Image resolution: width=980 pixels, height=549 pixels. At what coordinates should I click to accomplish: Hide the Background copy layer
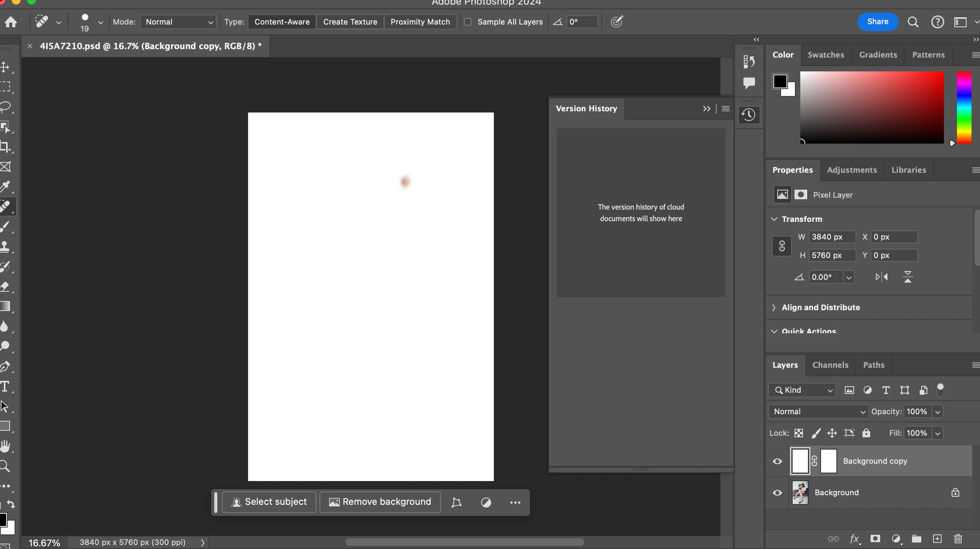[x=778, y=461]
